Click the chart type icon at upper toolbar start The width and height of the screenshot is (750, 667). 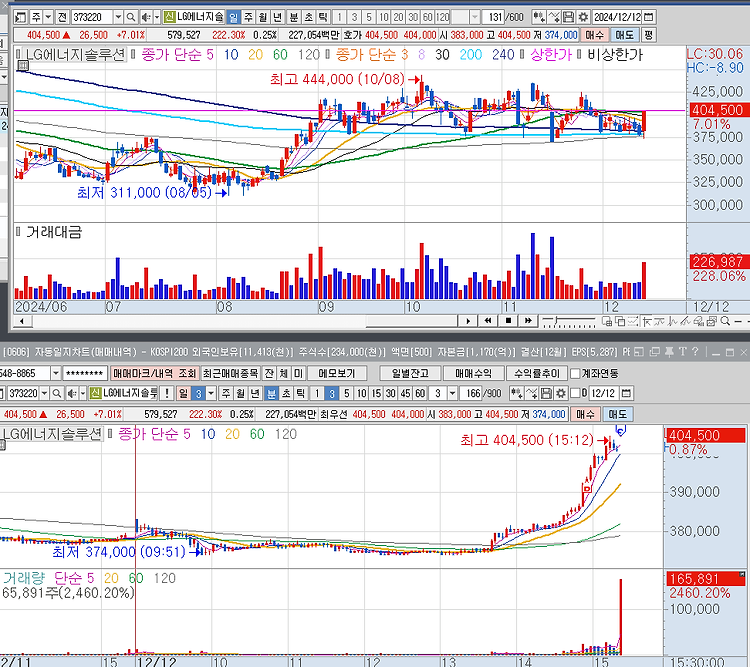click(21, 18)
